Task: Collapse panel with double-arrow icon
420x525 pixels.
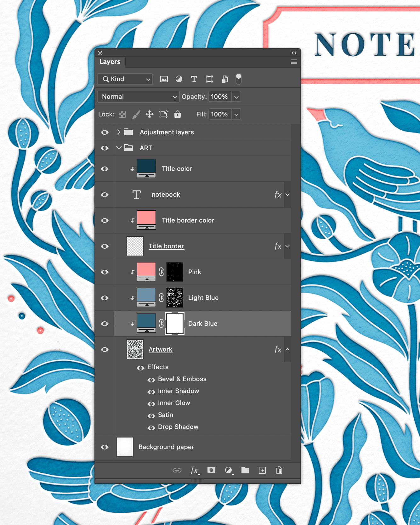Action: coord(294,53)
